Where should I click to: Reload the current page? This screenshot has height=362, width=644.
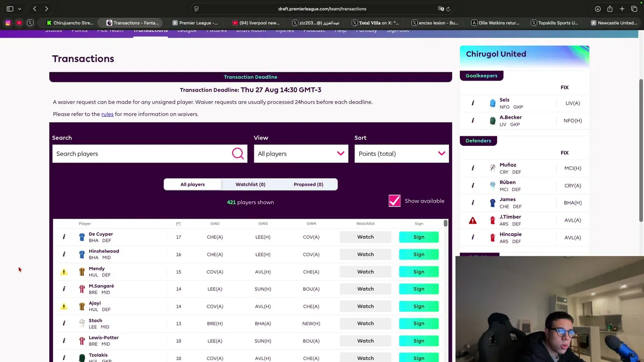tap(448, 9)
